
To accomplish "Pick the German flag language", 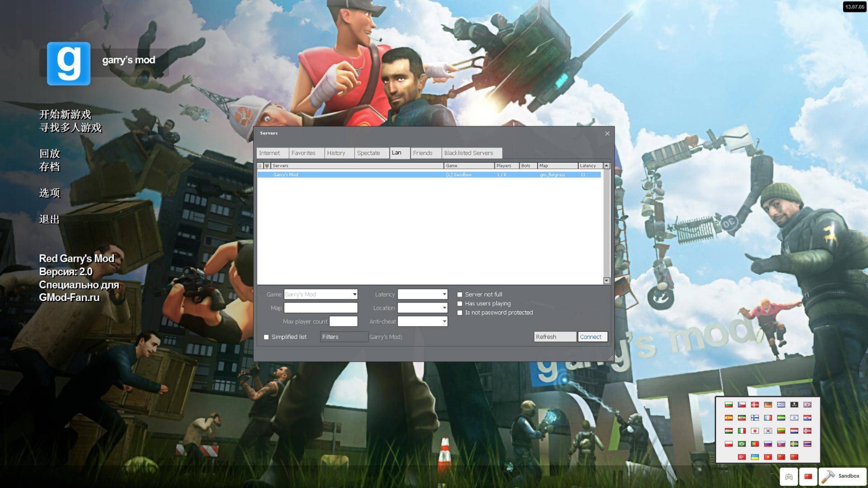I will (768, 404).
